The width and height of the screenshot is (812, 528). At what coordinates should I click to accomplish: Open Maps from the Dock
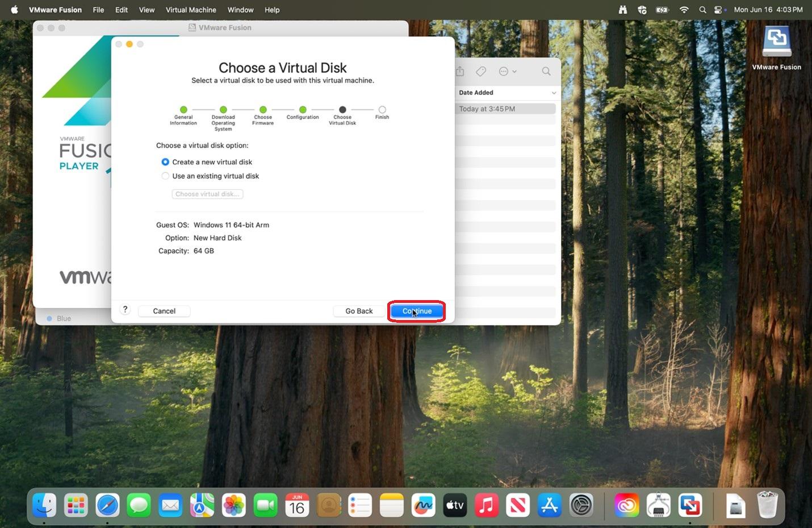202,505
